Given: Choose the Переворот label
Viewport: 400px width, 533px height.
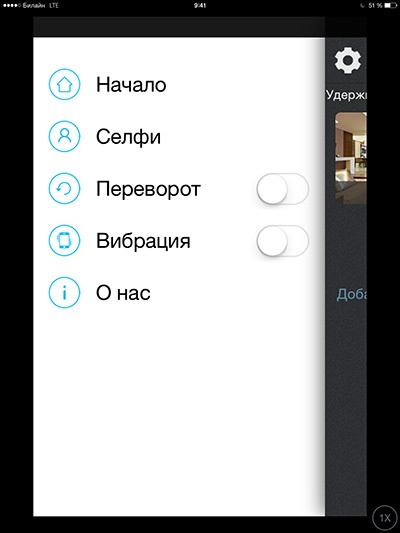Looking at the screenshot, I should coord(149,189).
